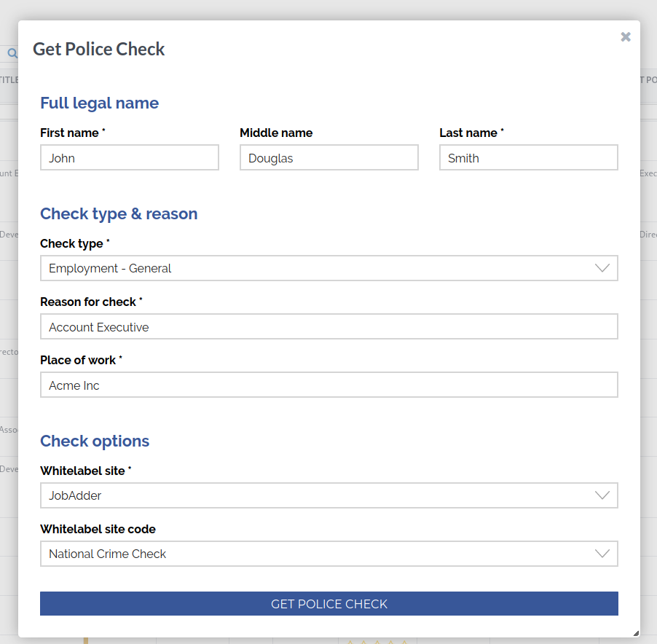Screen dimensions: 657x644
Task: Expand the Check type dropdown arrow
Action: click(x=602, y=268)
